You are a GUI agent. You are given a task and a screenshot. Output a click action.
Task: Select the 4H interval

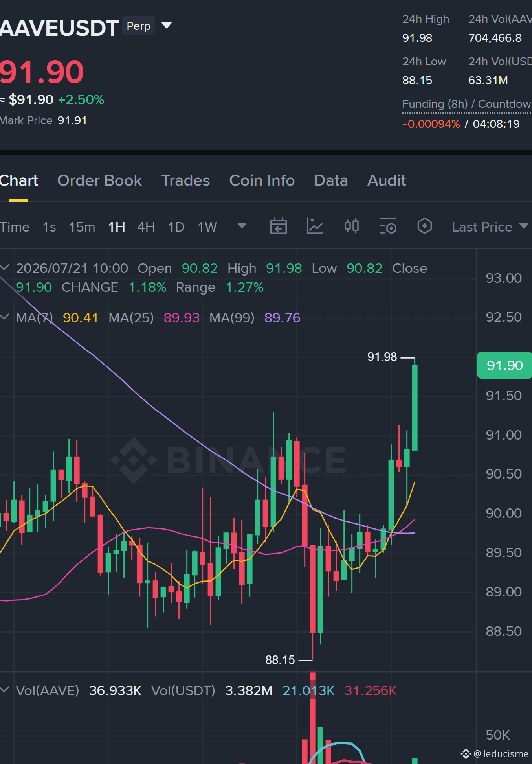[146, 227]
